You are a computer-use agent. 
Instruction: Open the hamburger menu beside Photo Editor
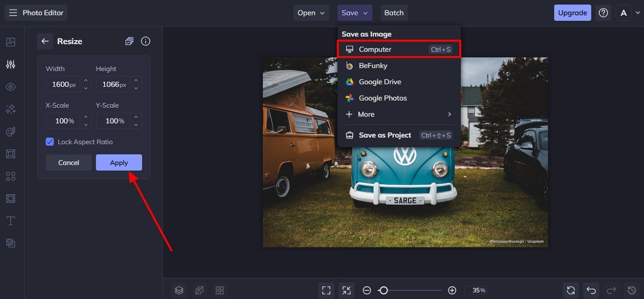13,13
